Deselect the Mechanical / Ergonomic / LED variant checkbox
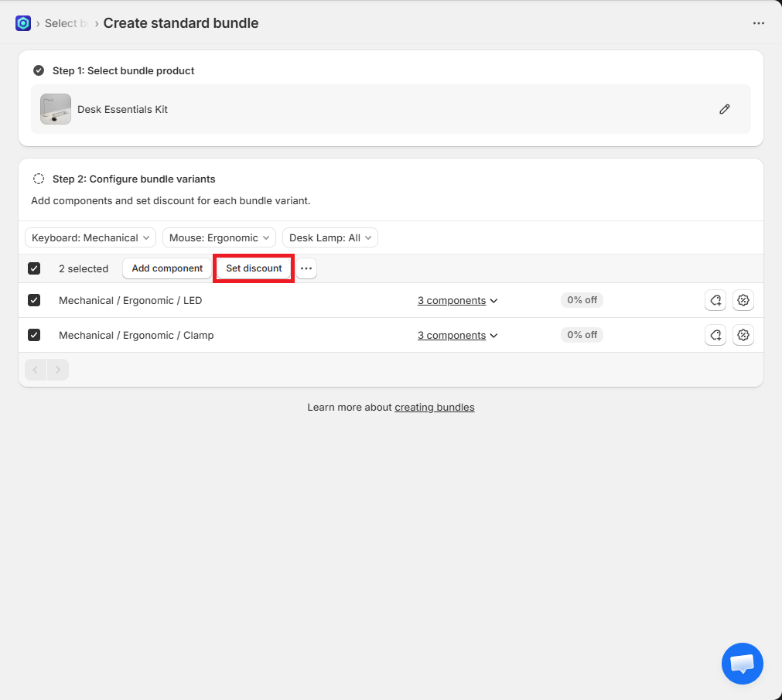Screen dimensions: 782x700 (34, 300)
